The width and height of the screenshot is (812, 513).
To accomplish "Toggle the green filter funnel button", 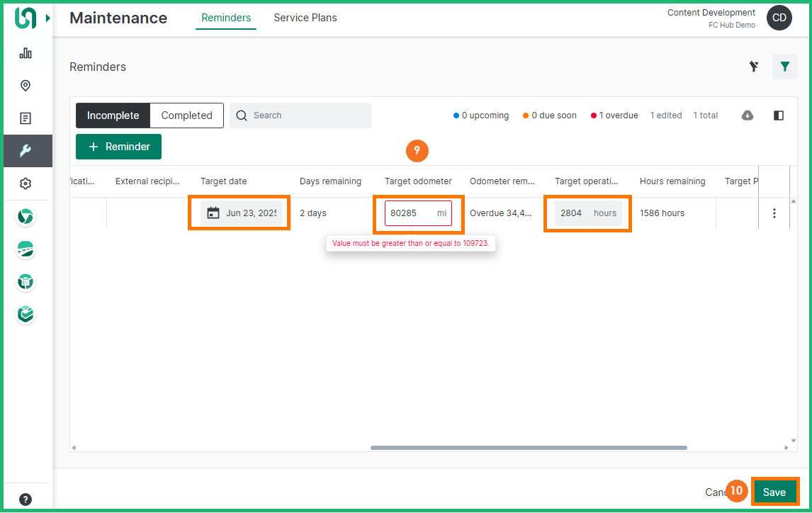I will coord(784,67).
